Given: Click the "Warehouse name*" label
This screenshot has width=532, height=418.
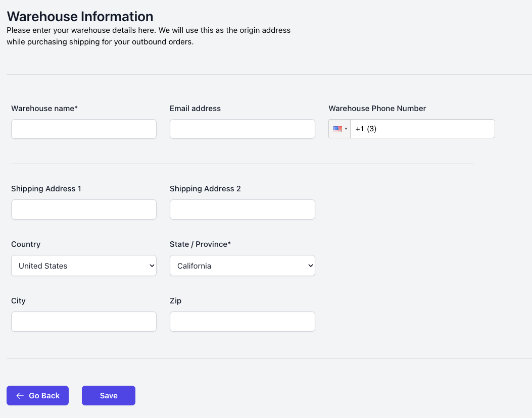Looking at the screenshot, I should click(x=44, y=109).
